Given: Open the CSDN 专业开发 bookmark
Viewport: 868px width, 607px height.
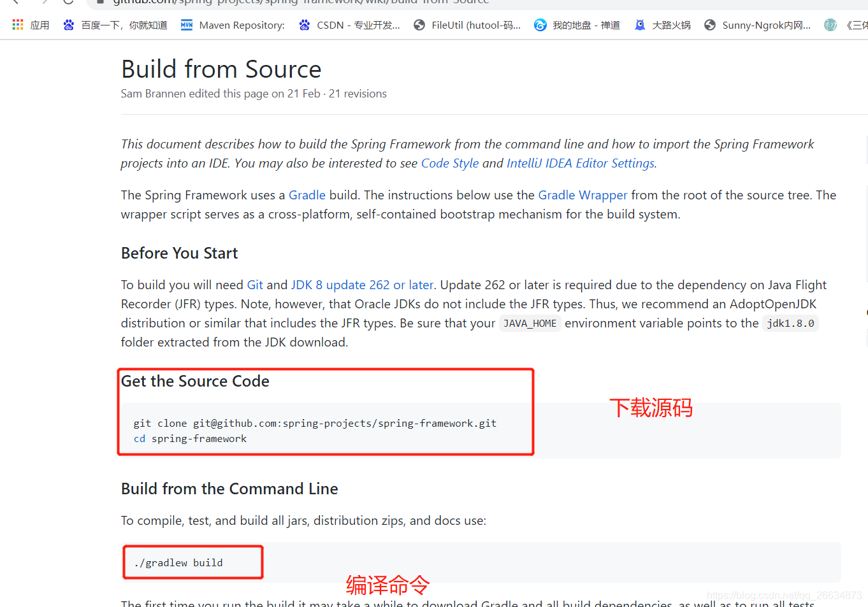Looking at the screenshot, I should [349, 25].
